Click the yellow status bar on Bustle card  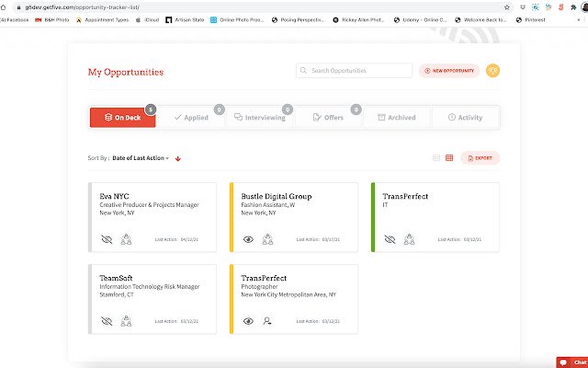232,217
